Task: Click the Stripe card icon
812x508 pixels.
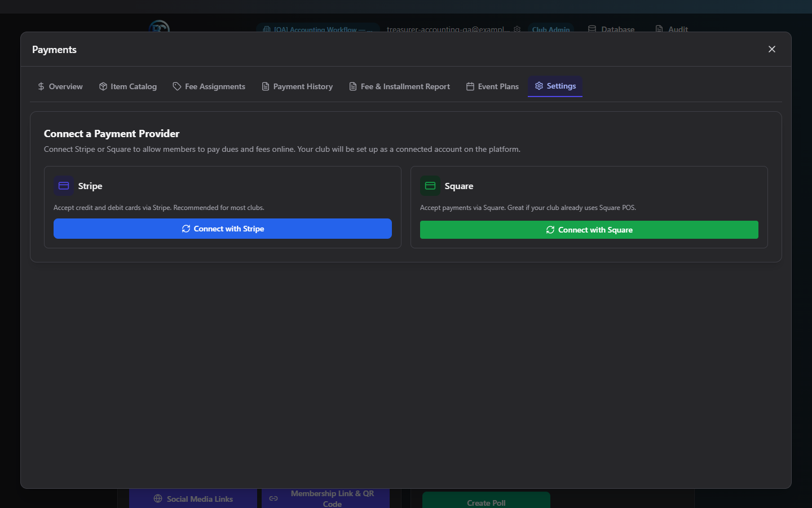Action: pos(64,186)
